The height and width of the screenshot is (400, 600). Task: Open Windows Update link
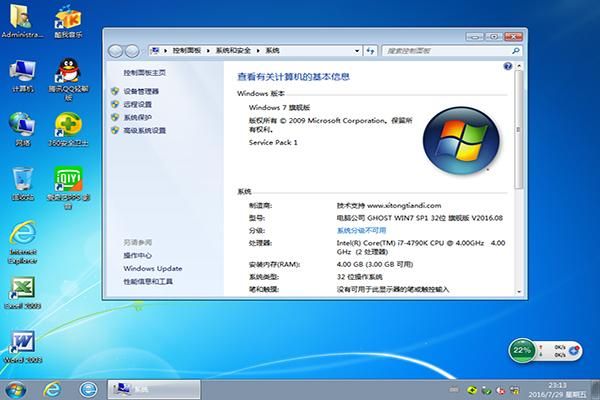(153, 268)
